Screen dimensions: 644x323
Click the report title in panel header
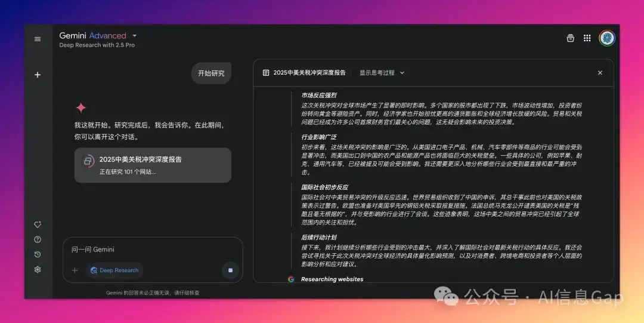(x=309, y=73)
